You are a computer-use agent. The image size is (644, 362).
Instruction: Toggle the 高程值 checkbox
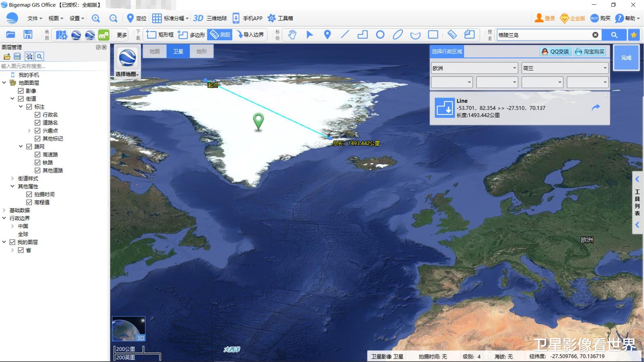29,202
